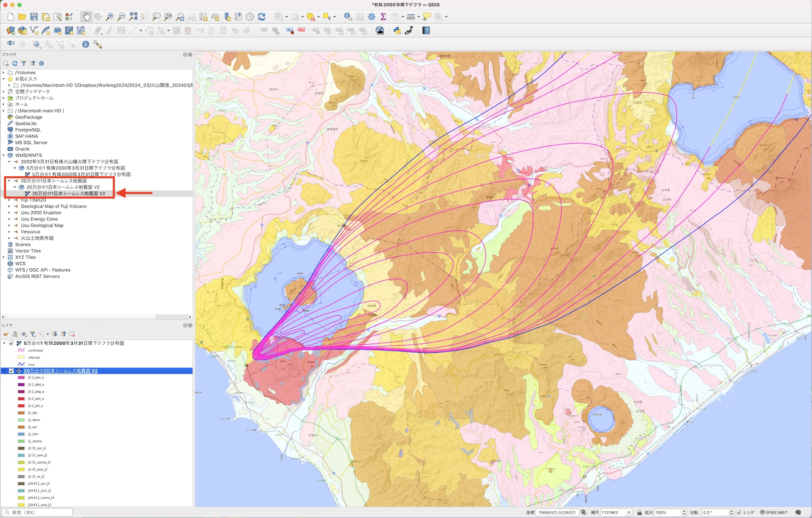Toggle coordinate extents display in status bar

583,512
